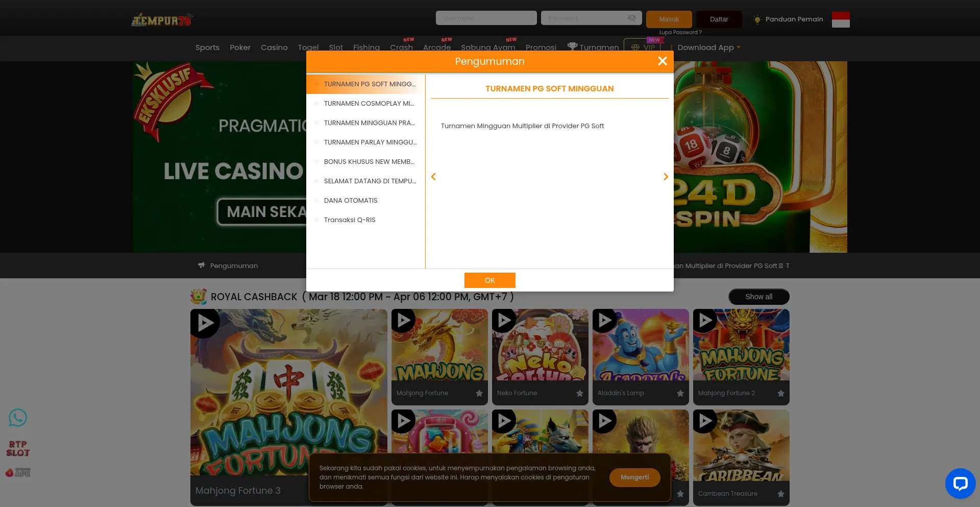
Task: Confirm the announcement with OK
Action: 490,280
